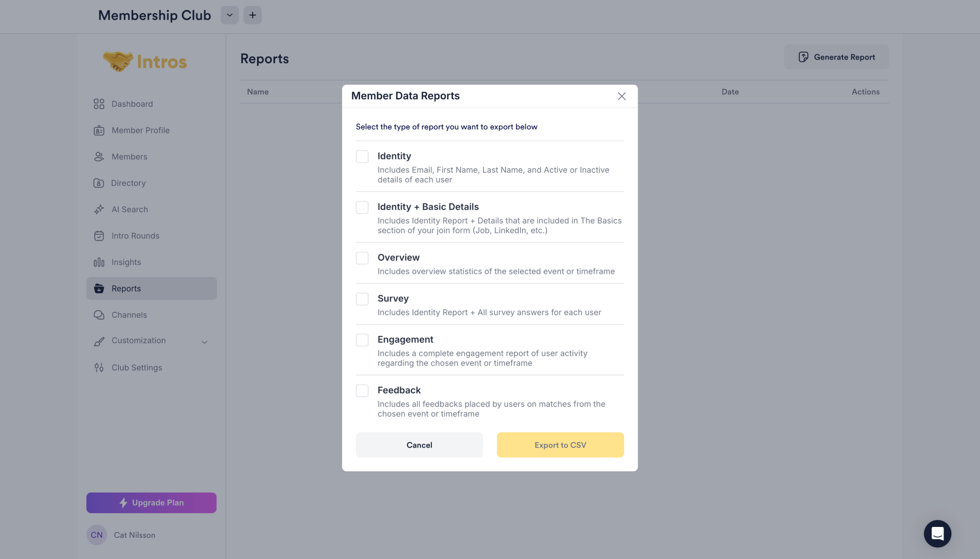The width and height of the screenshot is (980, 559).
Task: Click the plus icon beside Membership Club
Action: [253, 15]
